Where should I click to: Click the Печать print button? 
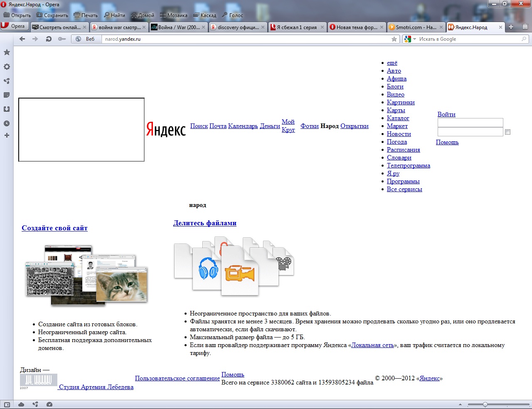coord(86,15)
